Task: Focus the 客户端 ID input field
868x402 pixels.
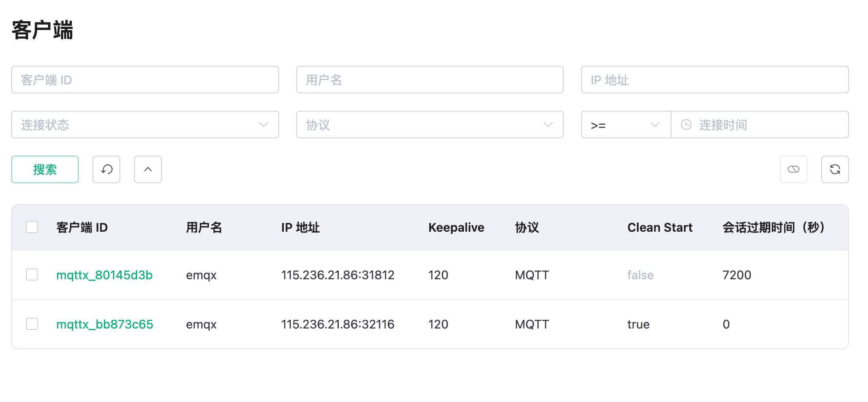Action: (x=145, y=80)
